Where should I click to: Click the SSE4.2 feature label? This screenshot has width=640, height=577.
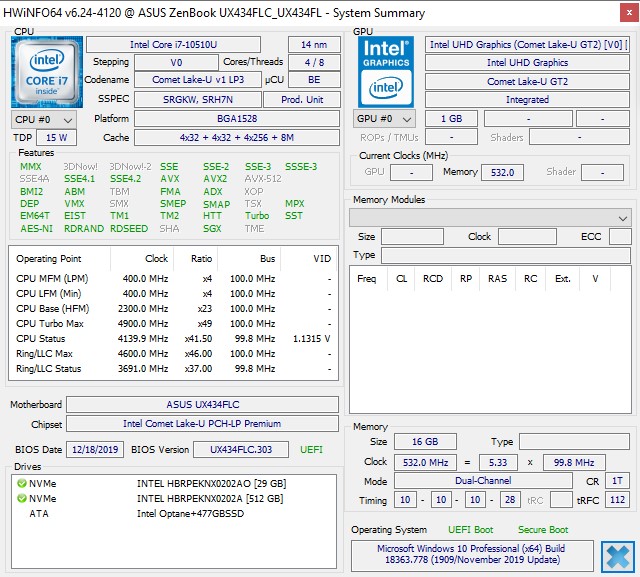(125, 179)
